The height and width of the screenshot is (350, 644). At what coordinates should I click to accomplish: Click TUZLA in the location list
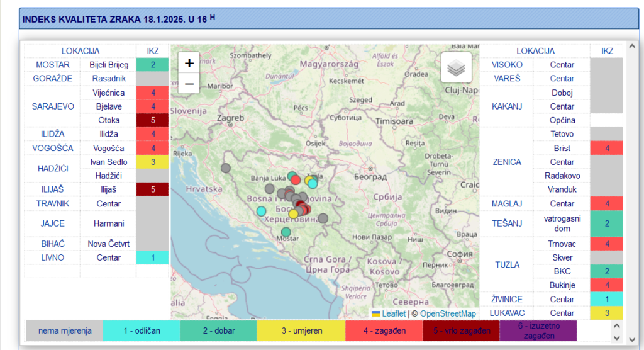click(506, 264)
